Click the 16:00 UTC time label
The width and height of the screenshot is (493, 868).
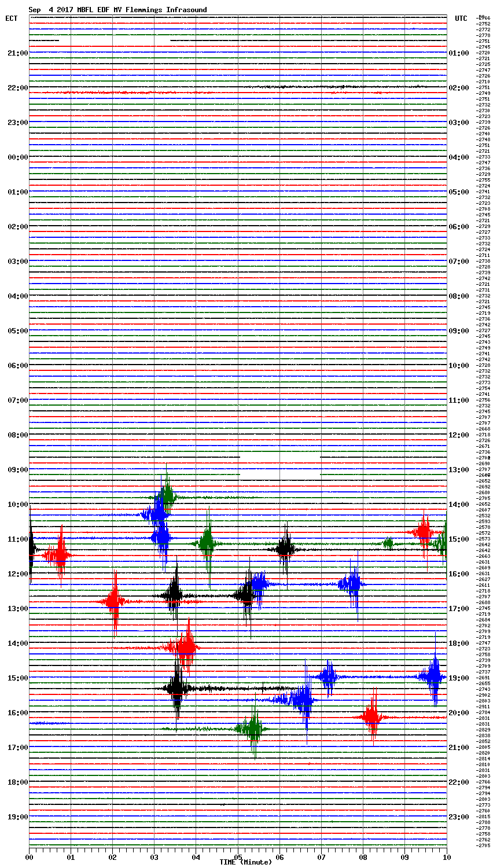pyautogui.click(x=459, y=574)
